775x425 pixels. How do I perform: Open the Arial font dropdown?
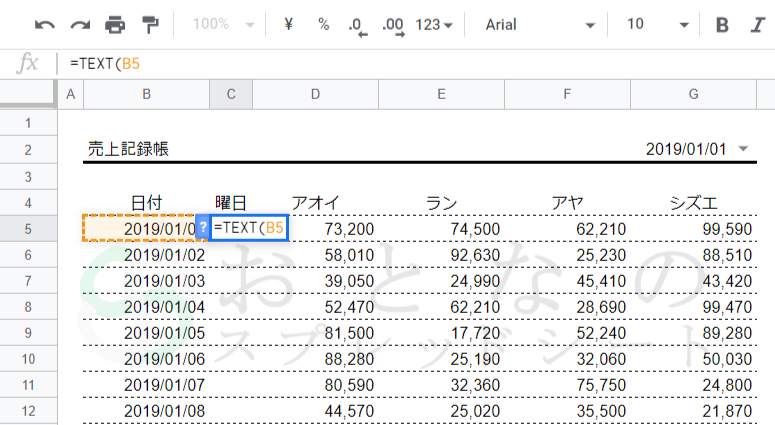click(540, 25)
